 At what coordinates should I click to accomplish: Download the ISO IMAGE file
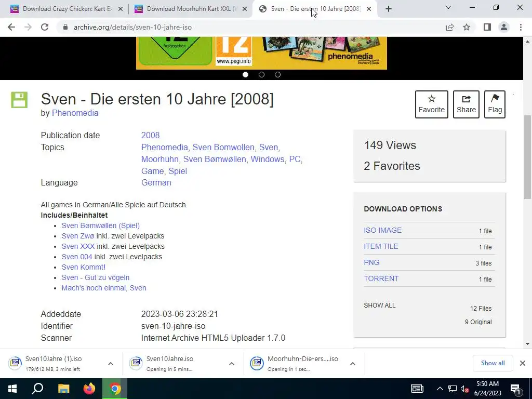pyautogui.click(x=383, y=230)
